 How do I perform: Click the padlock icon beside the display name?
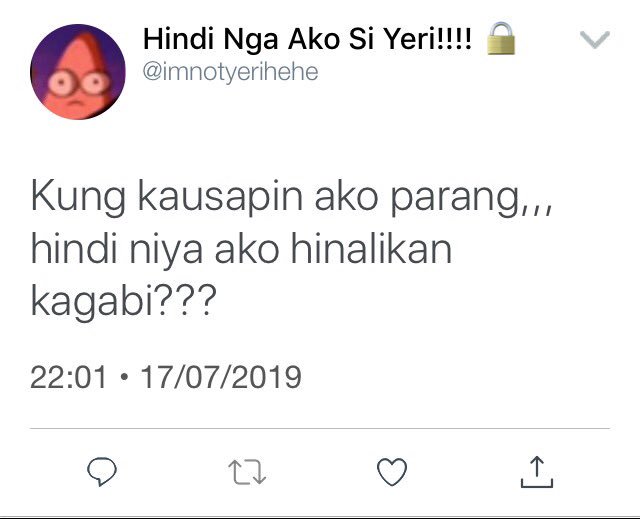pos(501,38)
